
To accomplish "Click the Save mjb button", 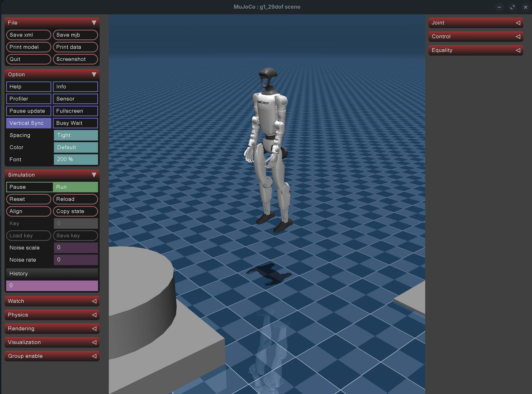I will click(x=75, y=35).
